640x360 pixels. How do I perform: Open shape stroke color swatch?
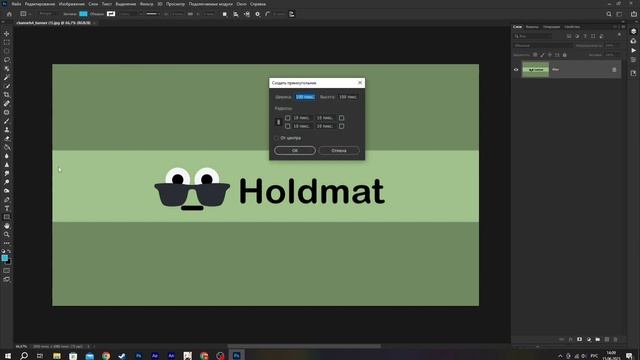111,14
